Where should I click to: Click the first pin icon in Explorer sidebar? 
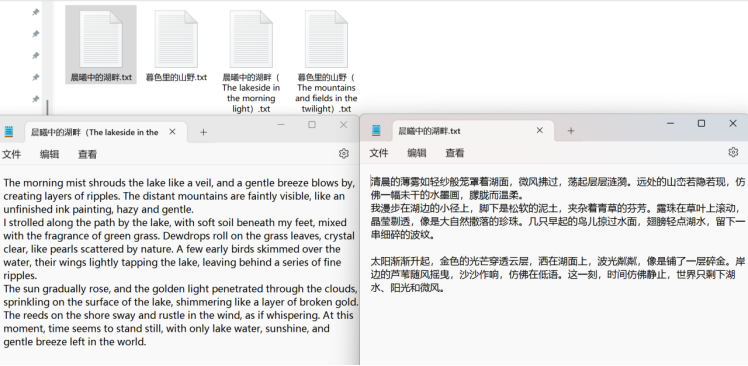click(35, 12)
